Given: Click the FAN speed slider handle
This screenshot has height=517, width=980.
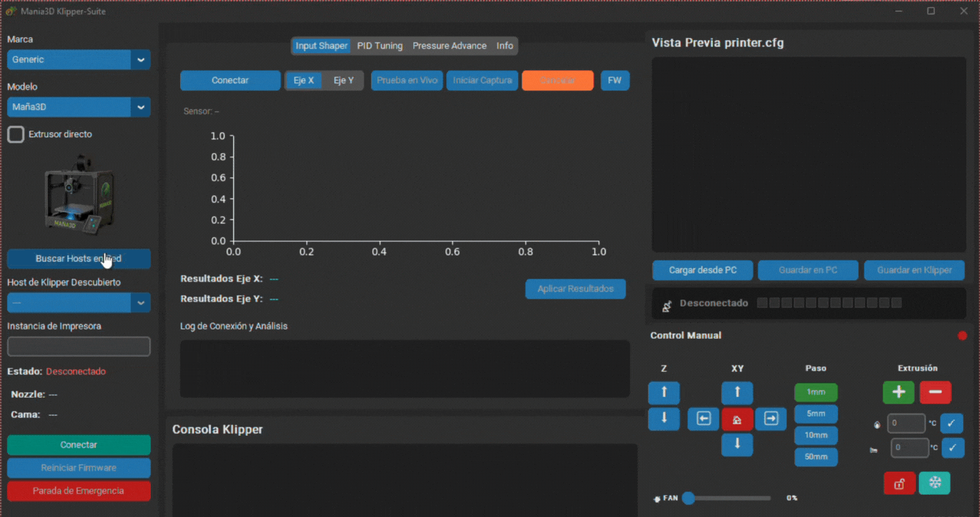Looking at the screenshot, I should pyautogui.click(x=689, y=498).
